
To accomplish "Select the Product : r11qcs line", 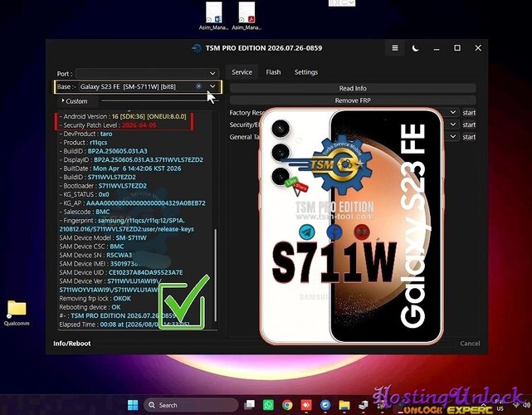I will pos(83,143).
